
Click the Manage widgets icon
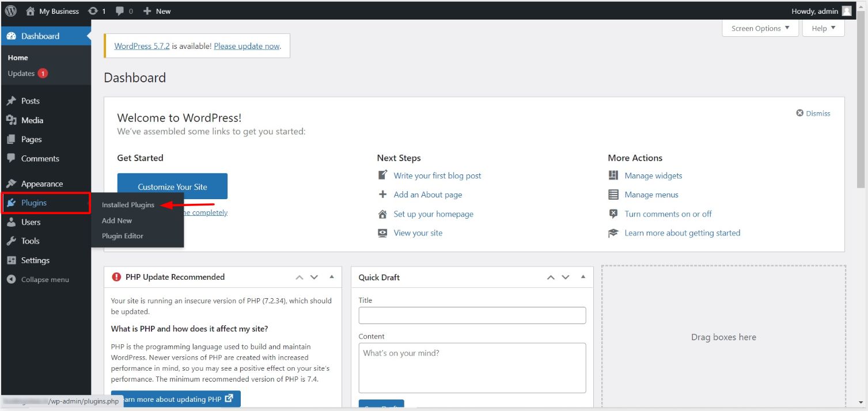tap(613, 176)
